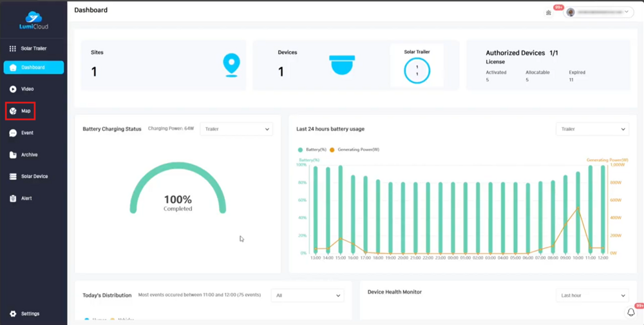Click the Archive folder icon in sidebar

point(13,155)
